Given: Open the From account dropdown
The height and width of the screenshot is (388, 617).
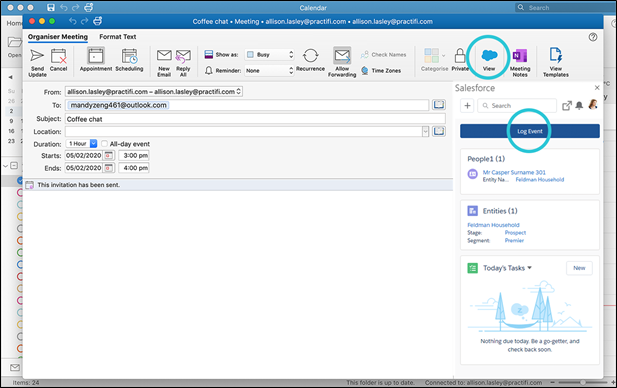Looking at the screenshot, I should pos(154,92).
